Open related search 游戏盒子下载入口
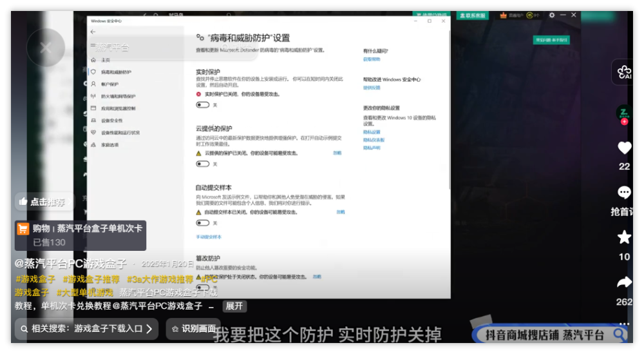 87,329
